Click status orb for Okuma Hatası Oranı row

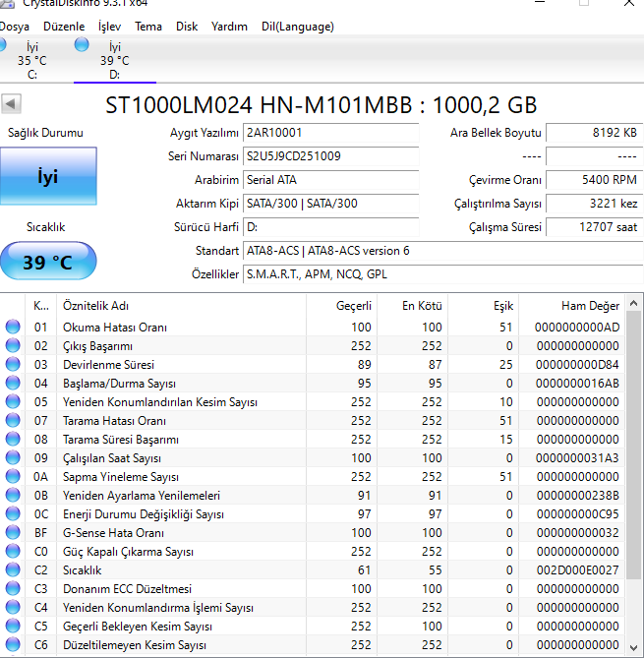click(x=13, y=328)
